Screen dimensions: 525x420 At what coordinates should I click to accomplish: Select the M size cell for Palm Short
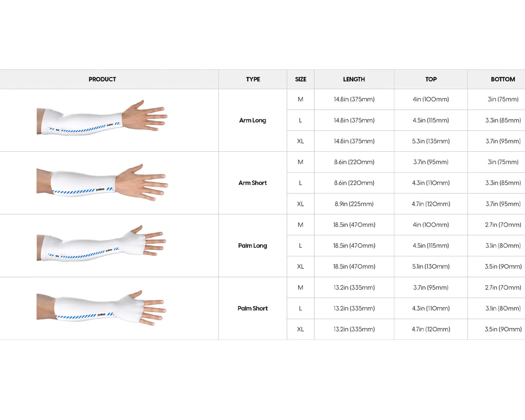pos(300,287)
